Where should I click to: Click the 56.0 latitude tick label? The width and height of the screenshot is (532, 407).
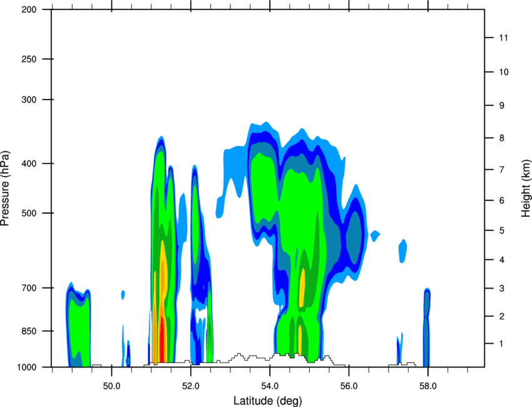coord(349,386)
